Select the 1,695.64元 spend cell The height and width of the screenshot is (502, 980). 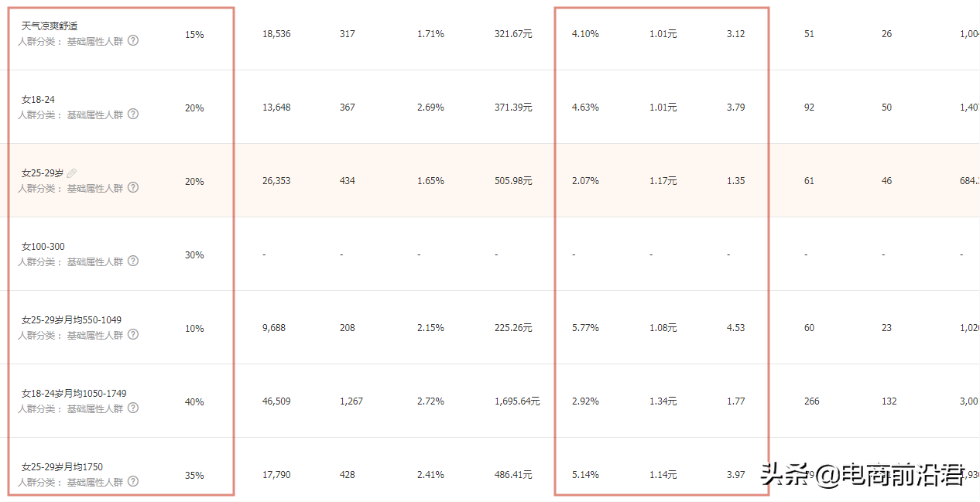[x=517, y=401]
